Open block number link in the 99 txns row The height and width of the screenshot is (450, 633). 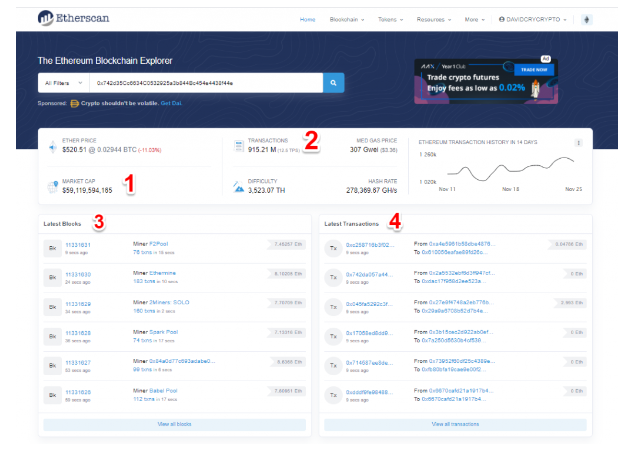(x=78, y=363)
